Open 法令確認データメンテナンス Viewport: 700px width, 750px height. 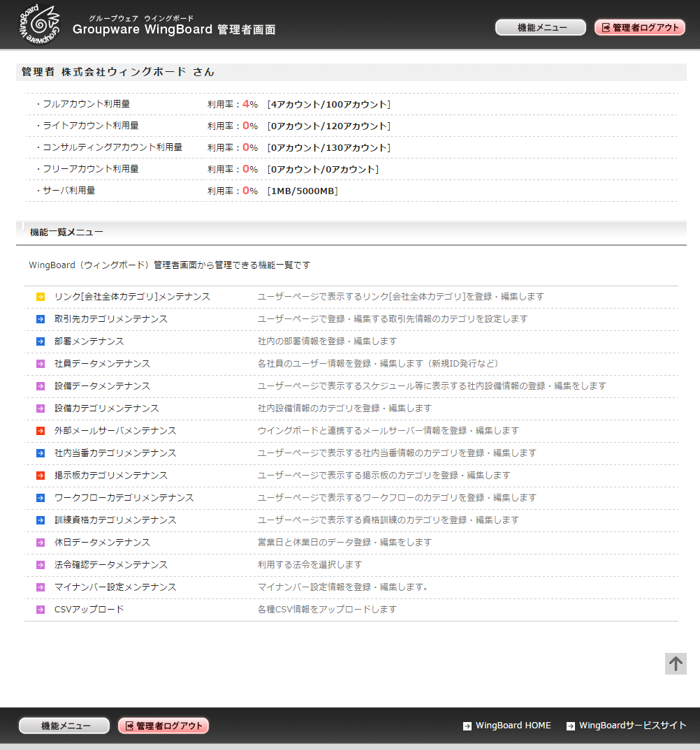(x=111, y=566)
